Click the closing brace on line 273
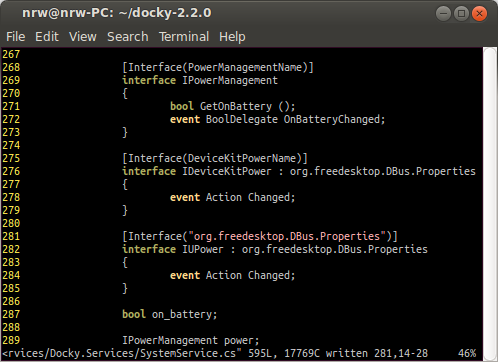 tap(125, 132)
